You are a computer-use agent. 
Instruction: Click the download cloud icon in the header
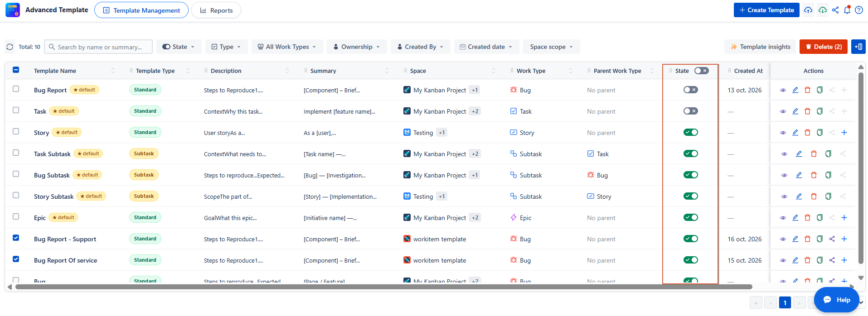pyautogui.click(x=823, y=10)
